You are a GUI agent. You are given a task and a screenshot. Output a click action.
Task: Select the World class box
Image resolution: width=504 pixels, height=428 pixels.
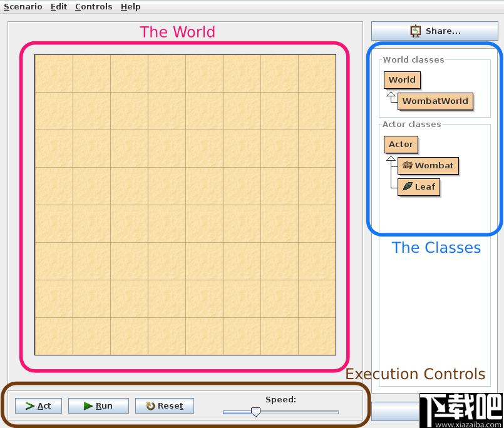(402, 79)
